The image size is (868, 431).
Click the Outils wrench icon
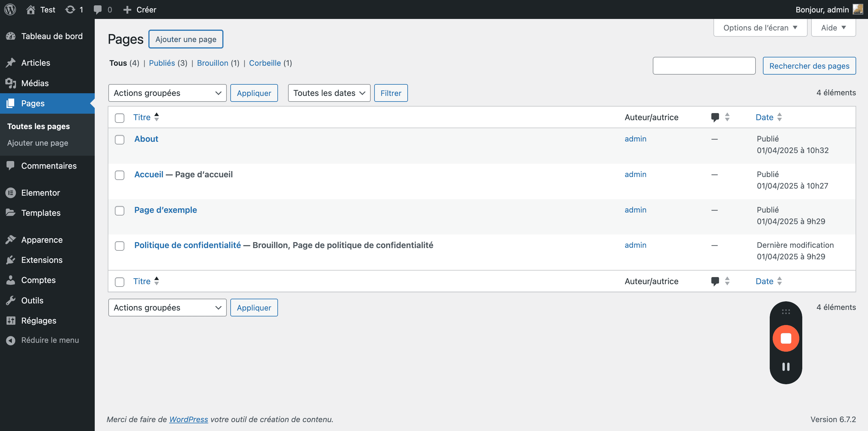point(11,300)
